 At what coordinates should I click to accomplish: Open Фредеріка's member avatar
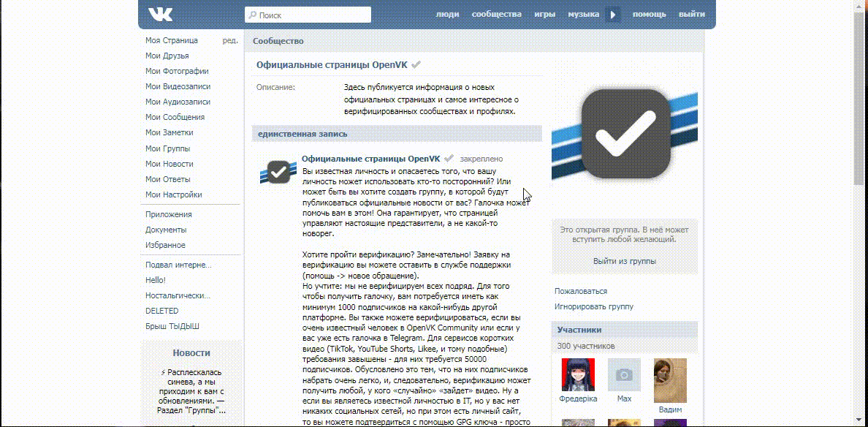click(x=578, y=374)
